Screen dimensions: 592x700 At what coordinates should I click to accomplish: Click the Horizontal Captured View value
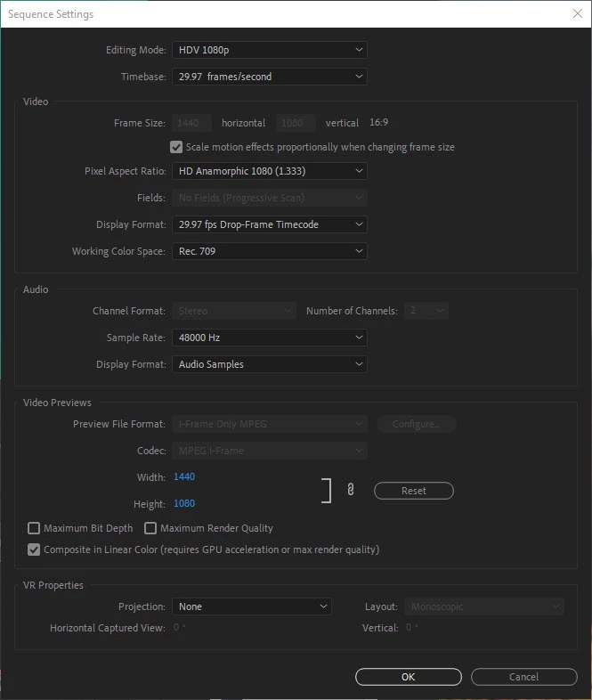coord(179,627)
